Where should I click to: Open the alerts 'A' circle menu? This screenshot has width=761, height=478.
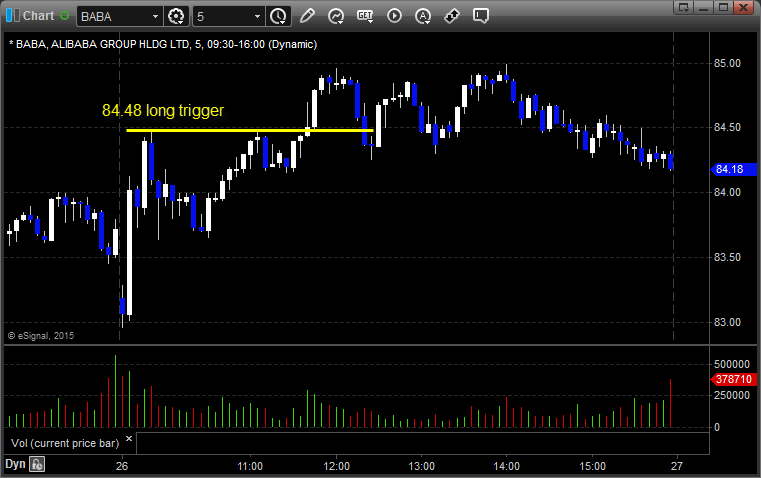[423, 16]
